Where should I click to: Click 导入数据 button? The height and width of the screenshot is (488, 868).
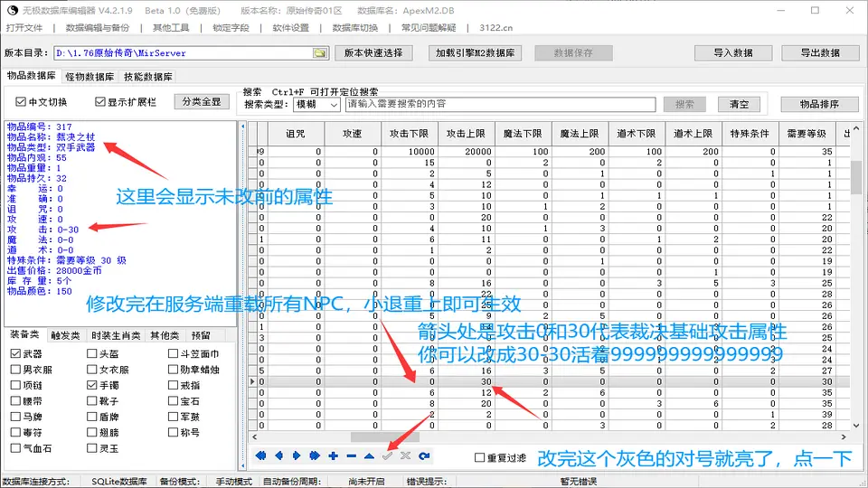(x=733, y=53)
